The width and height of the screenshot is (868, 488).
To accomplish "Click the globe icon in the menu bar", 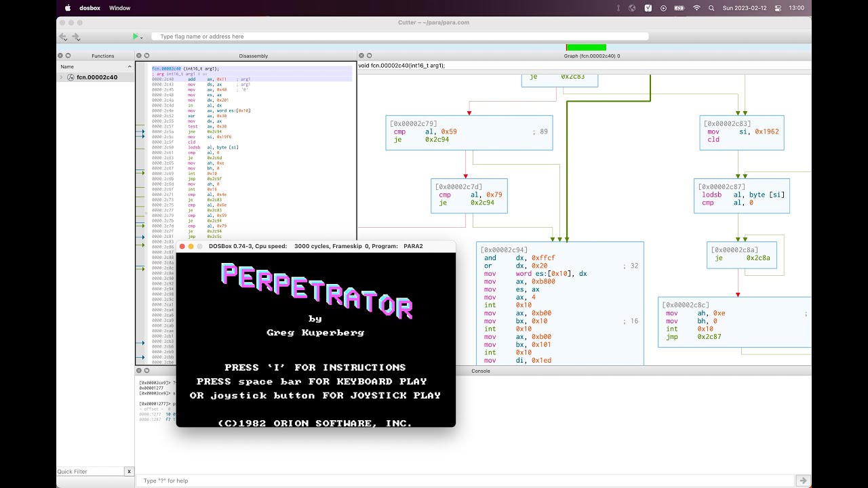I will [x=632, y=8].
